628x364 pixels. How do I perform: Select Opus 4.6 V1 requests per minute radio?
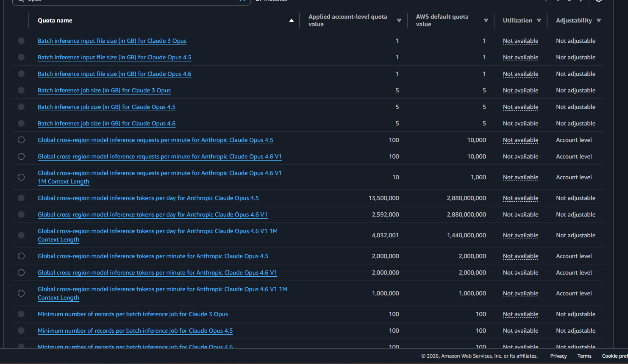pos(21,156)
